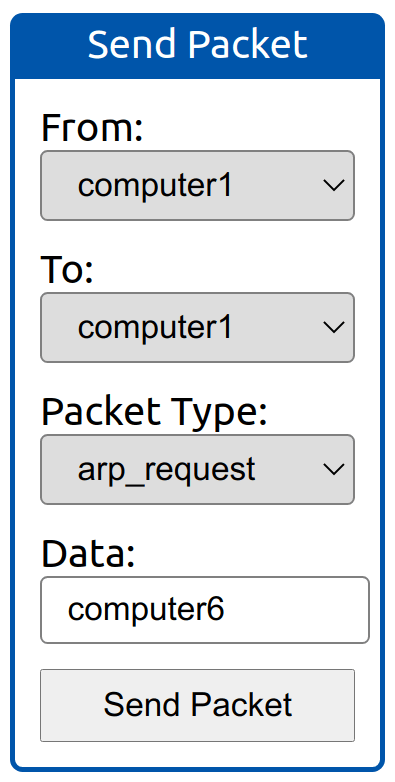The width and height of the screenshot is (395, 782).
Task: Click the From: label
Action: [x=92, y=127]
